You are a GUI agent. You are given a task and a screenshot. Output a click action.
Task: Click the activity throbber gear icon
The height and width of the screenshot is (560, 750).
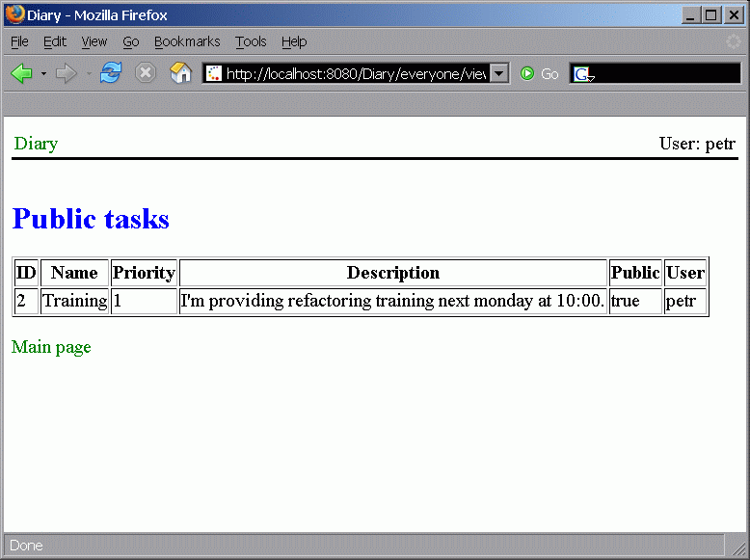(x=734, y=42)
